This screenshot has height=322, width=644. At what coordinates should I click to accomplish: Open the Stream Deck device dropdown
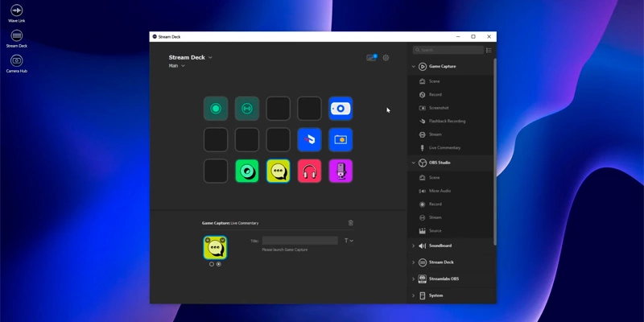tap(191, 57)
